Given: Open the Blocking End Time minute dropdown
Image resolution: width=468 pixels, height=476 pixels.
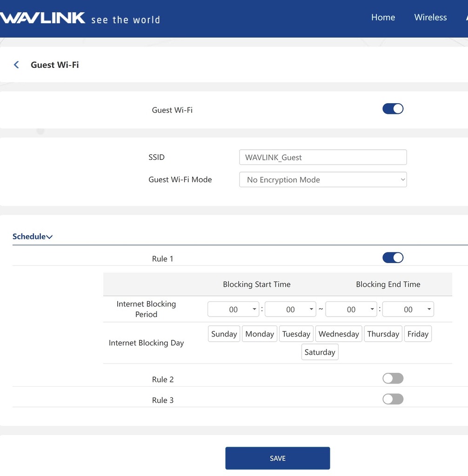Looking at the screenshot, I should tap(408, 309).
